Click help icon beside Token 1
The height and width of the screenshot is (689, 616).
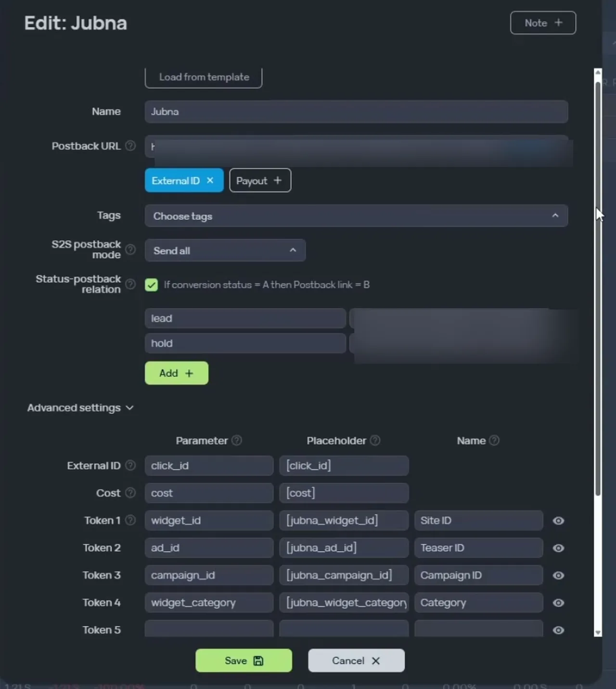(130, 520)
